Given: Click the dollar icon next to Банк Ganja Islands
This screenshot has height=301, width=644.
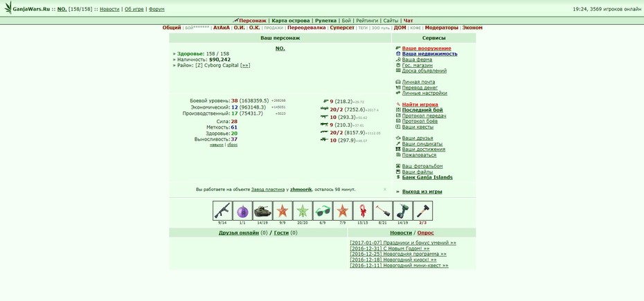Looking at the screenshot, I should [x=398, y=177].
